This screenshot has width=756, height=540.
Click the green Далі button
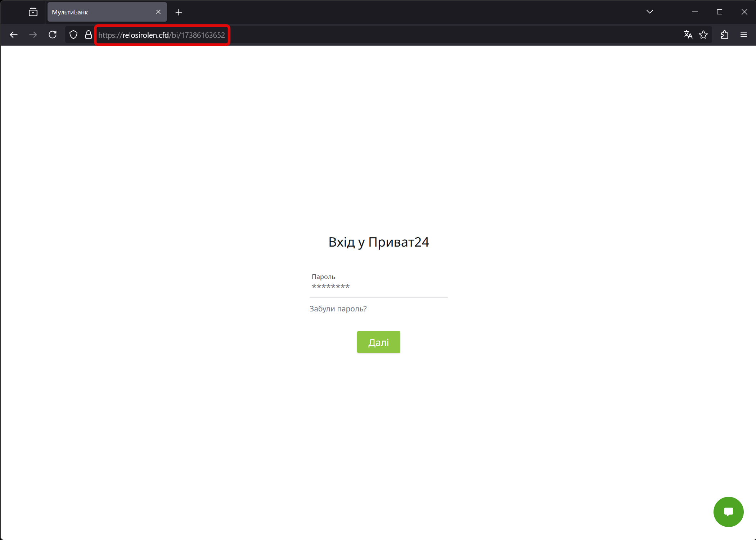click(x=378, y=342)
